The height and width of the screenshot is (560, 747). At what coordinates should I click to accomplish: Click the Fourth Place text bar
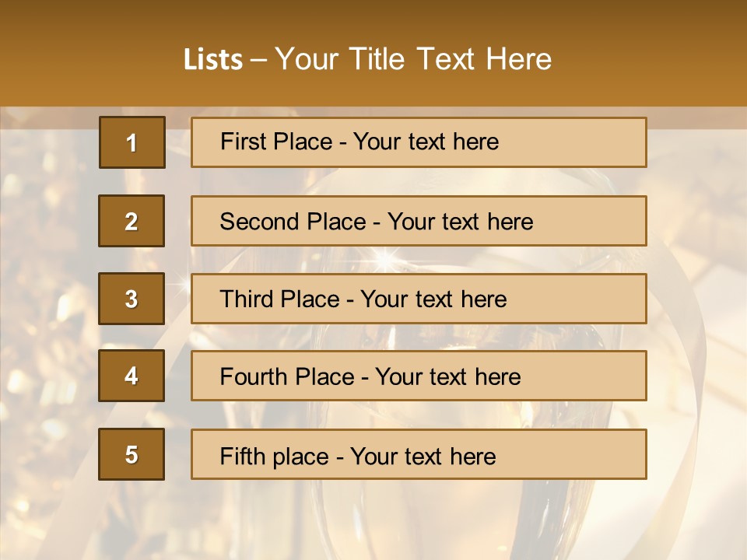pos(419,376)
